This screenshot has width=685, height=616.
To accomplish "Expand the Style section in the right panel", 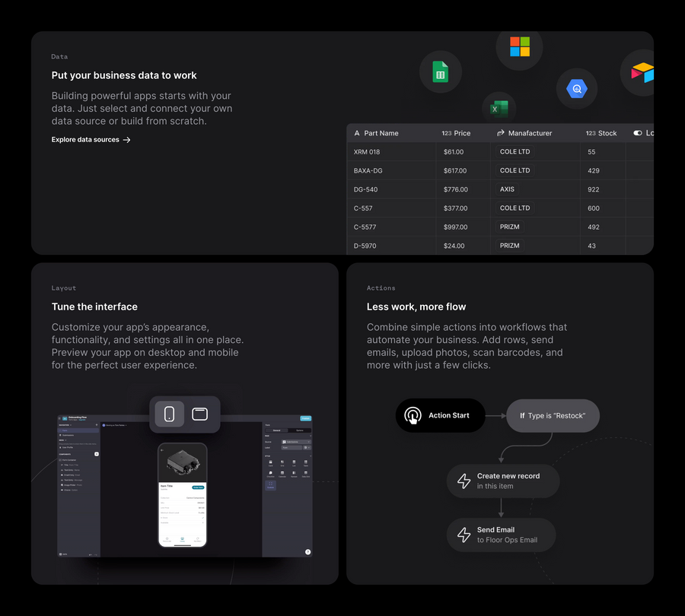I will click(x=311, y=456).
